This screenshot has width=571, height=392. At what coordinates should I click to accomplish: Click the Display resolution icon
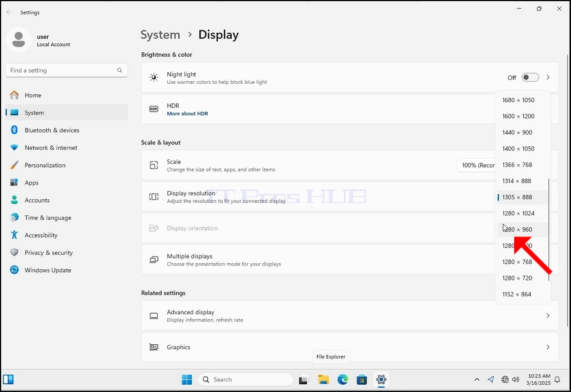154,197
